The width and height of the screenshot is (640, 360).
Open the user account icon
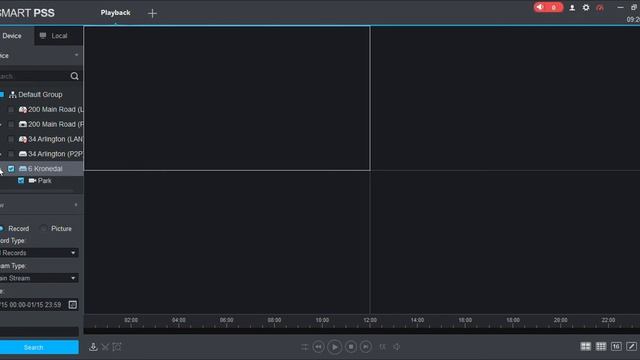point(572,8)
